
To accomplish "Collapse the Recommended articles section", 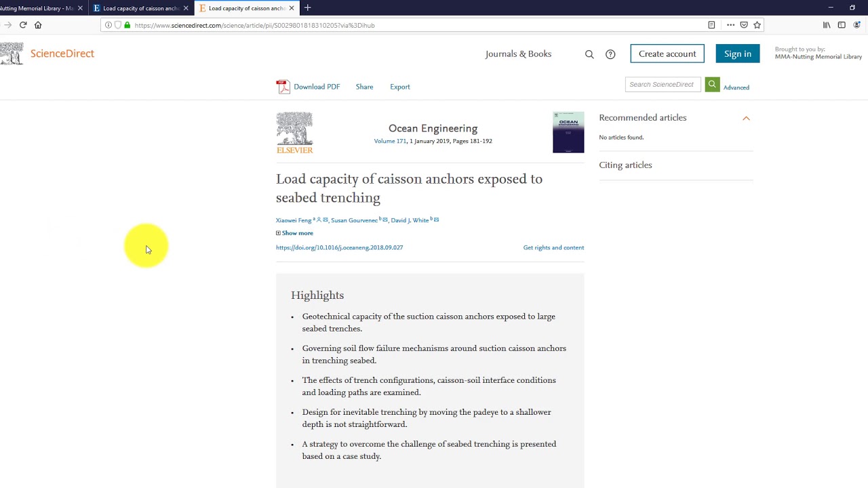I will [746, 118].
